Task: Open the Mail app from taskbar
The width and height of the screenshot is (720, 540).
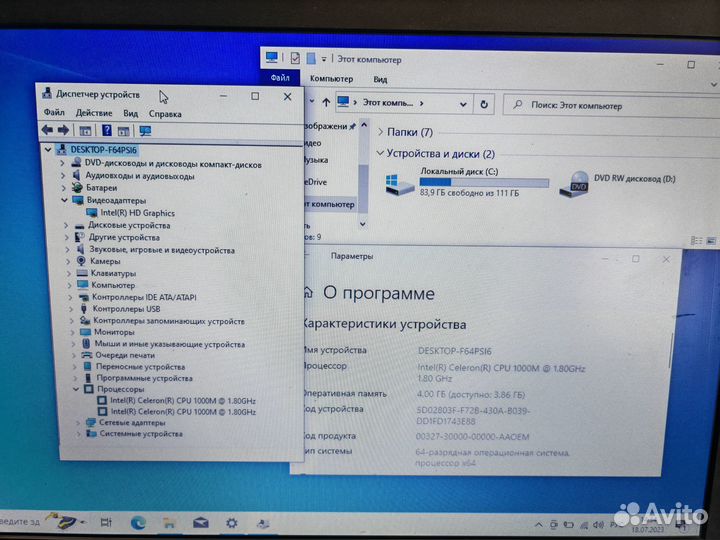Action: pos(201,523)
